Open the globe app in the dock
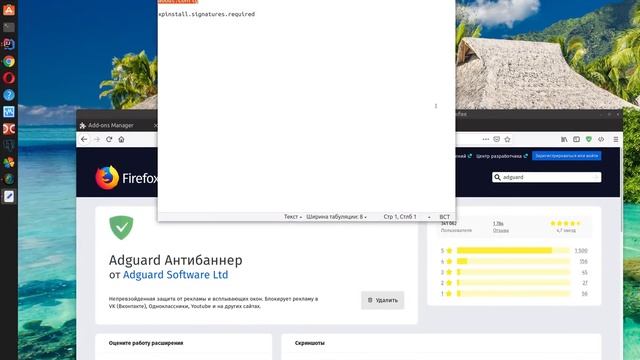 (9, 179)
